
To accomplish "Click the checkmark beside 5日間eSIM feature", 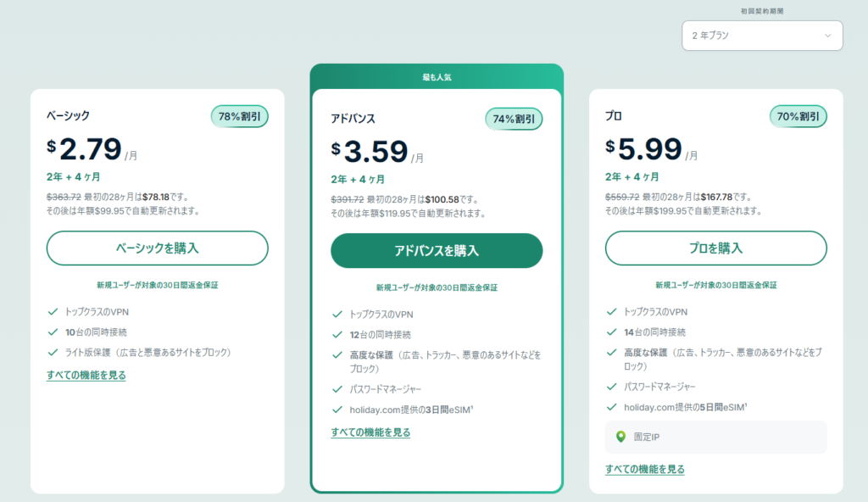I will point(611,408).
